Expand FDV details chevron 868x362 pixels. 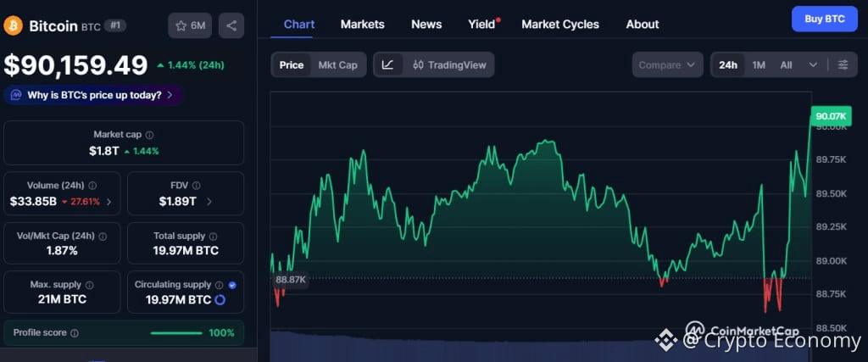click(209, 202)
